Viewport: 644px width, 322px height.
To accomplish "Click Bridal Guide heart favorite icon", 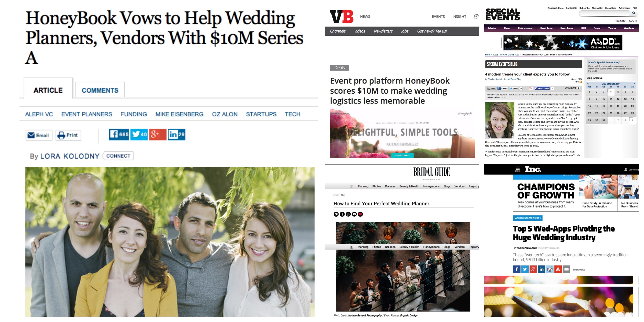I will coord(360,214).
